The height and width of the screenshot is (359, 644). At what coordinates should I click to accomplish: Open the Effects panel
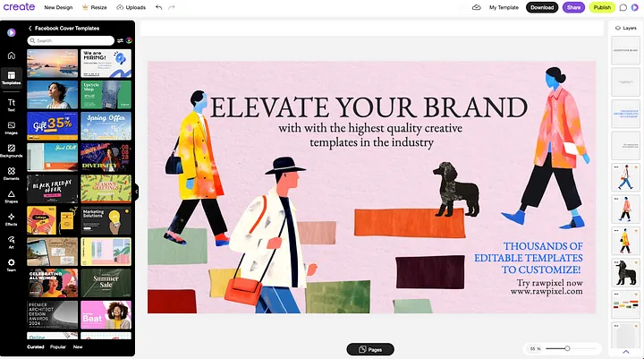click(11, 219)
